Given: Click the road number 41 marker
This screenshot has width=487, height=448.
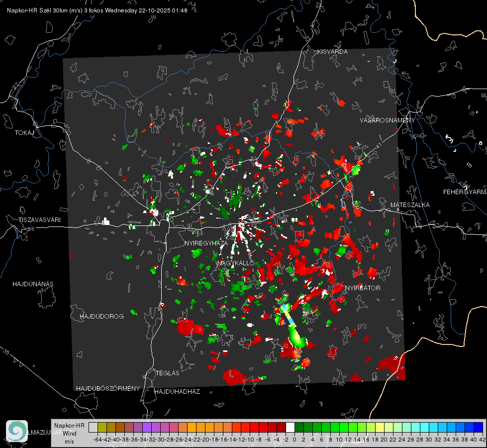Looking at the screenshot, I should pyautogui.click(x=378, y=145).
